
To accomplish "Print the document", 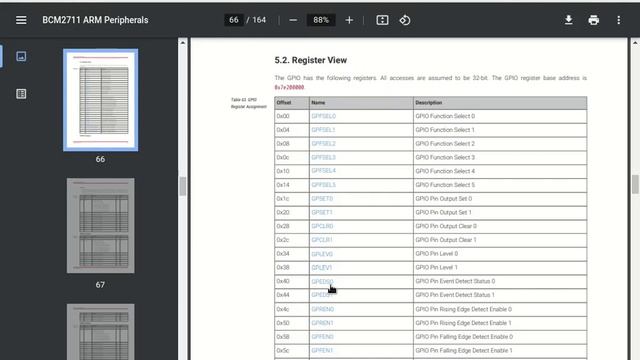I will 593,20.
